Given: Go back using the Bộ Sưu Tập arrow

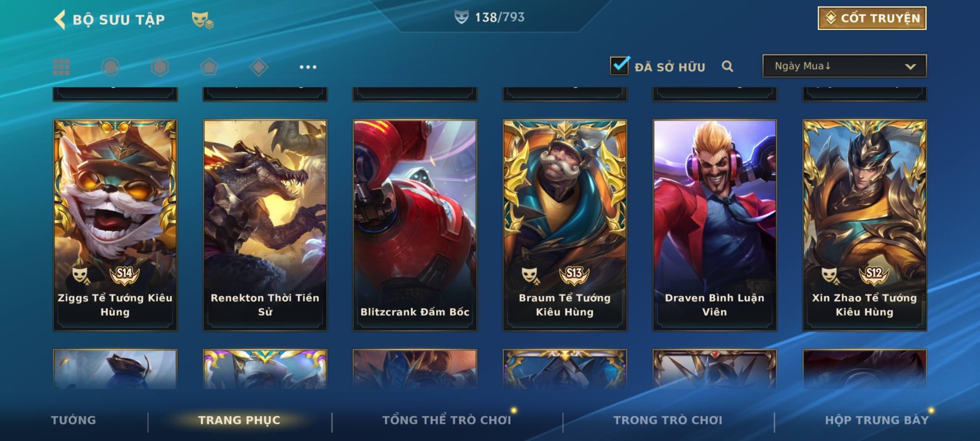Looking at the screenshot, I should [60, 19].
